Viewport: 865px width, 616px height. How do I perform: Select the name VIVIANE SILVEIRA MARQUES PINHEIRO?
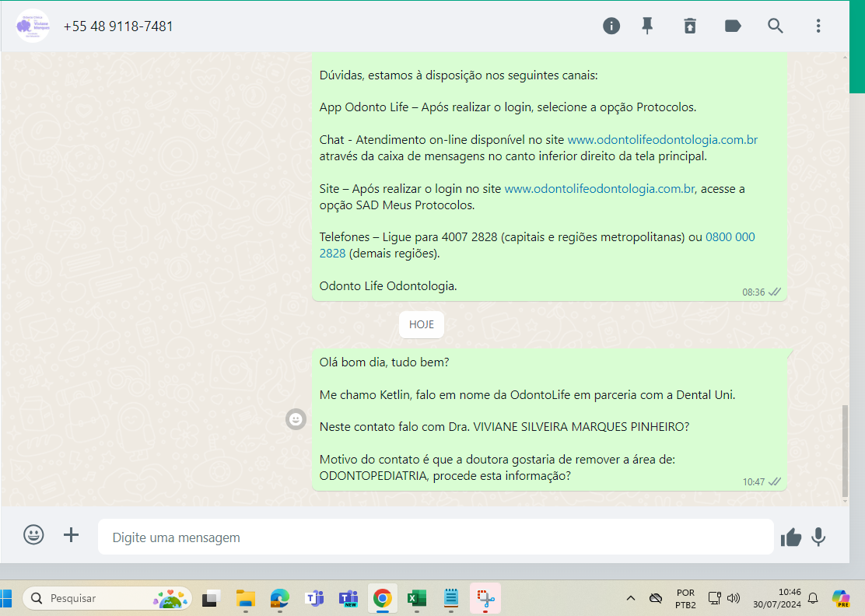pyautogui.click(x=578, y=427)
